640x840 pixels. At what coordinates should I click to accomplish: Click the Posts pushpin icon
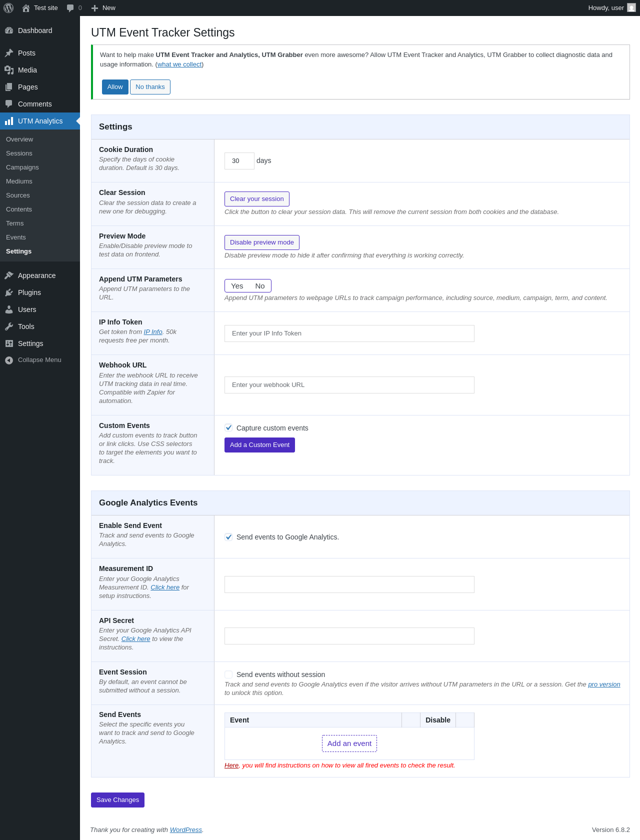(9, 53)
